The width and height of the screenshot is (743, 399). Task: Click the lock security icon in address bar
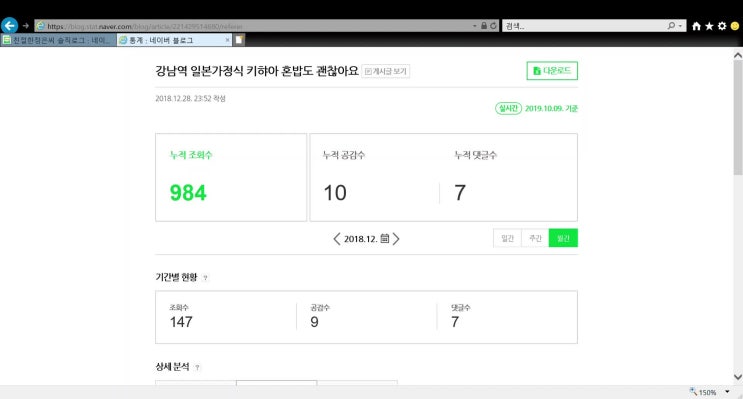click(x=484, y=26)
